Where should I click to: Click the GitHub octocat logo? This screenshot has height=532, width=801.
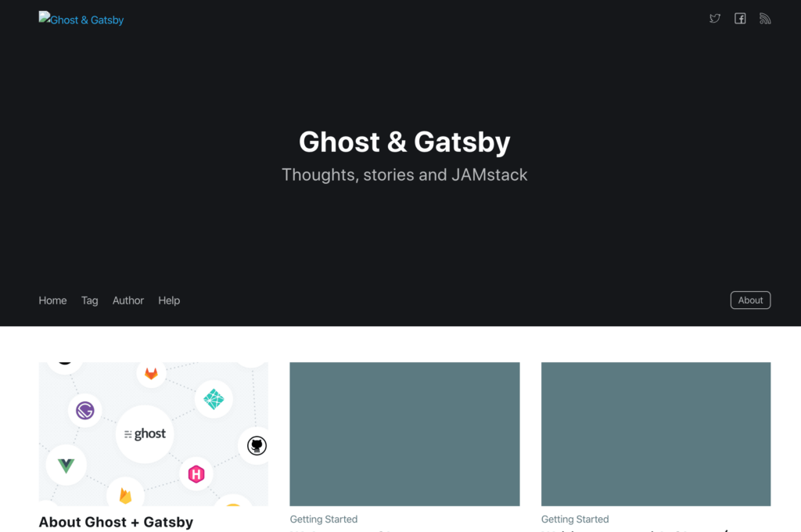[256, 446]
